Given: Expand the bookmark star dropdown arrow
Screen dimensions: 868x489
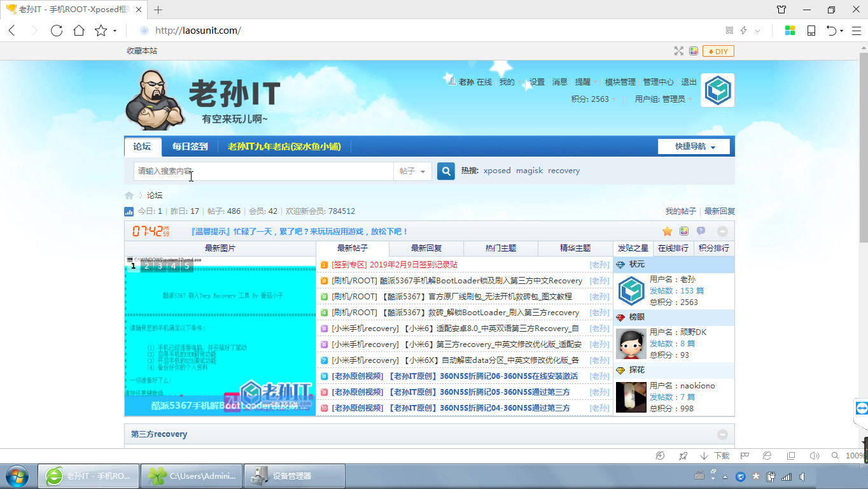Looking at the screenshot, I should tap(115, 31).
